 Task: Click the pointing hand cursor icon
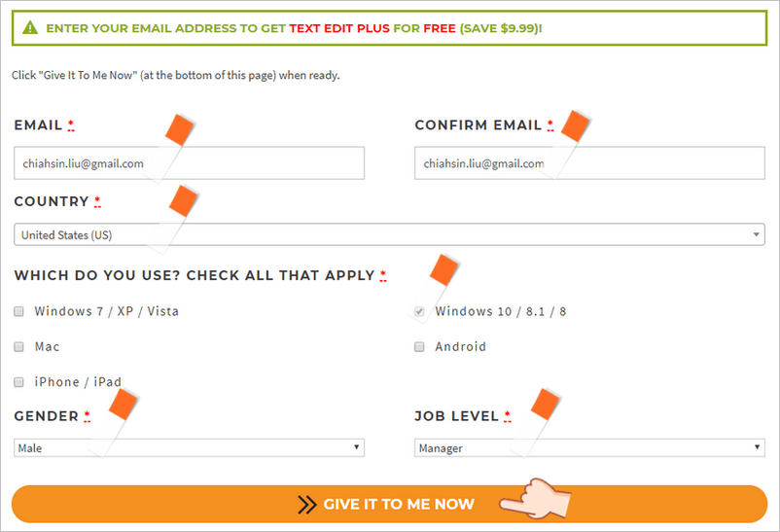pos(535,499)
